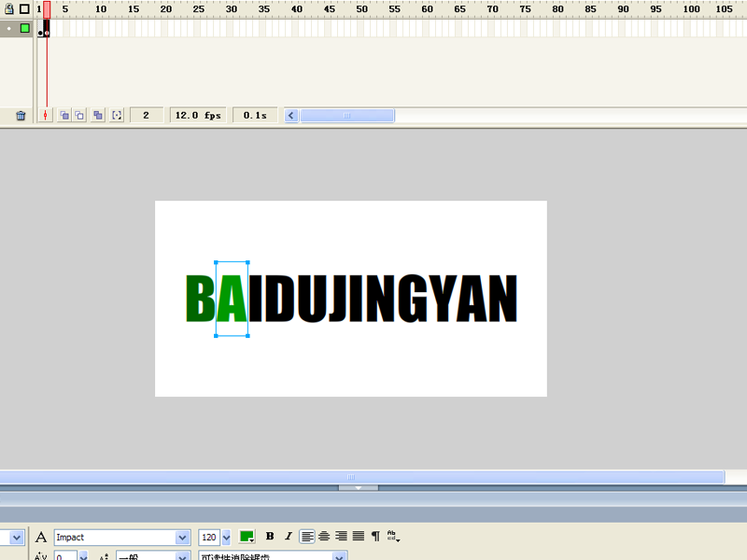The height and width of the screenshot is (560, 747).
Task: Enable onion skin outlines mode
Action: (x=79, y=115)
